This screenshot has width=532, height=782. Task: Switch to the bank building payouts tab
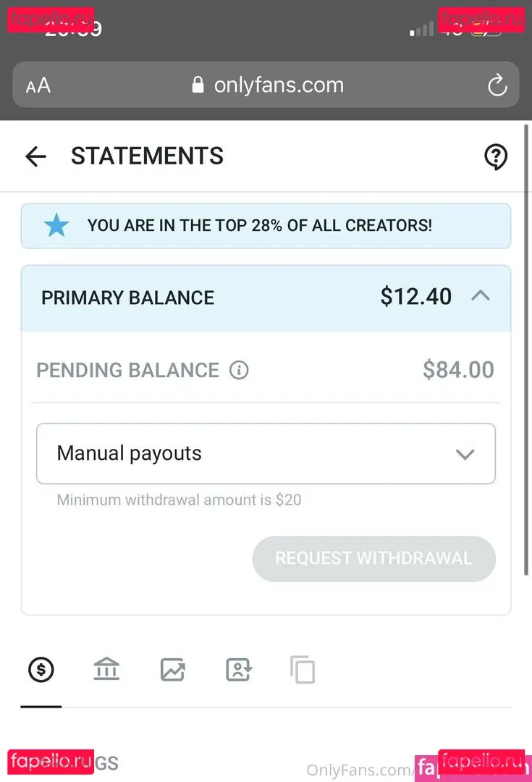pos(106,670)
